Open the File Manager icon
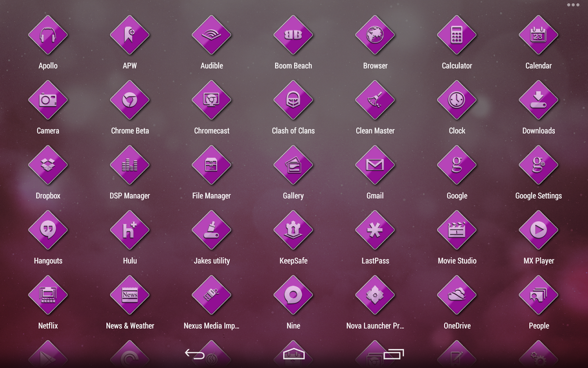 click(x=212, y=165)
